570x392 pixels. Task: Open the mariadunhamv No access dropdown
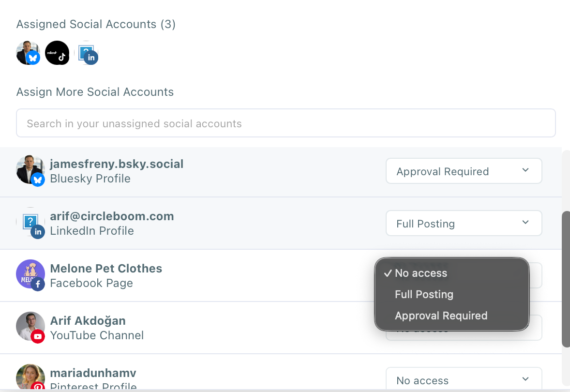tap(464, 380)
